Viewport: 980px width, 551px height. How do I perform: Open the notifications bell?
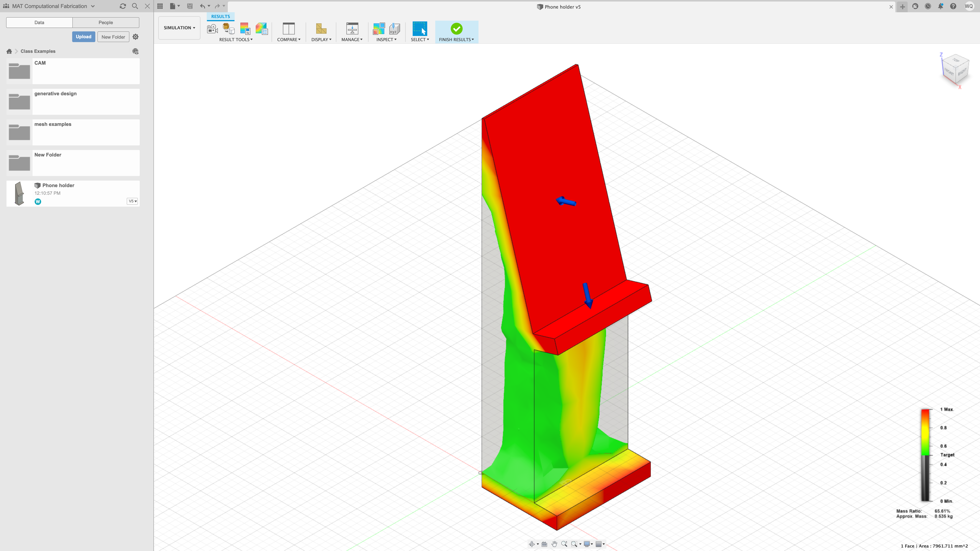click(x=940, y=7)
